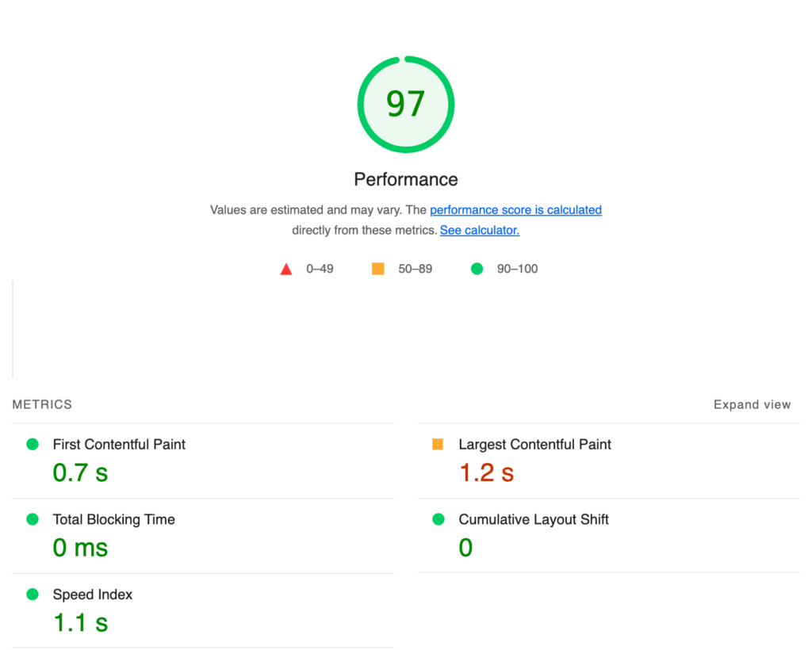Click the red triangle legend icon for 0–49

point(286,268)
